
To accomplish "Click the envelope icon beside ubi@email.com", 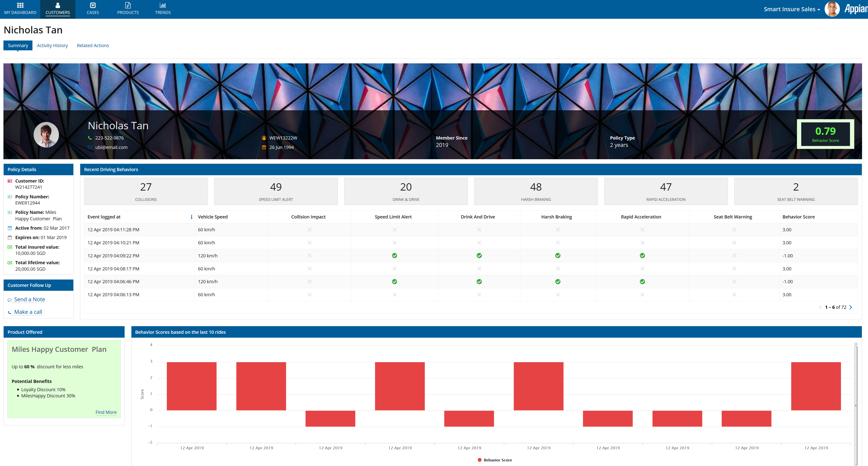I will (x=90, y=147).
